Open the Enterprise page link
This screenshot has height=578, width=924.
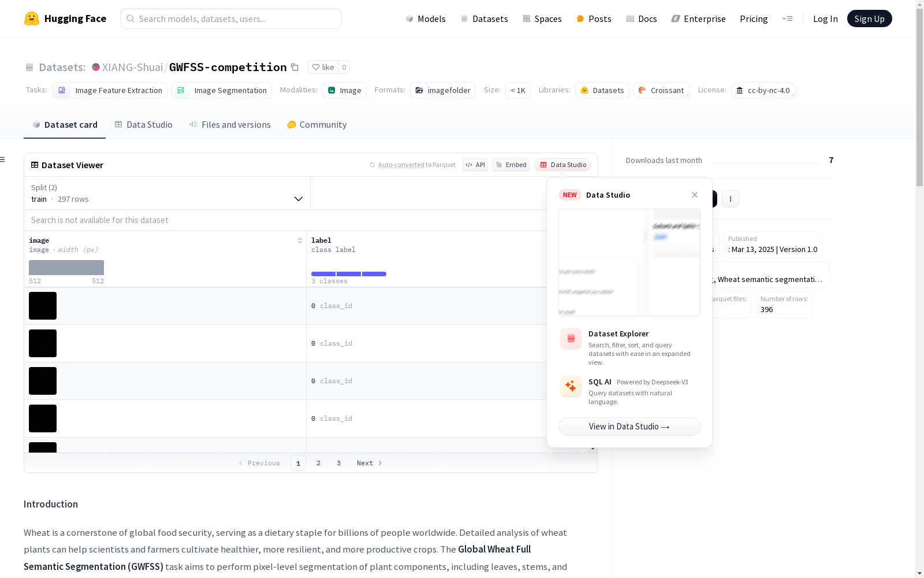698,18
